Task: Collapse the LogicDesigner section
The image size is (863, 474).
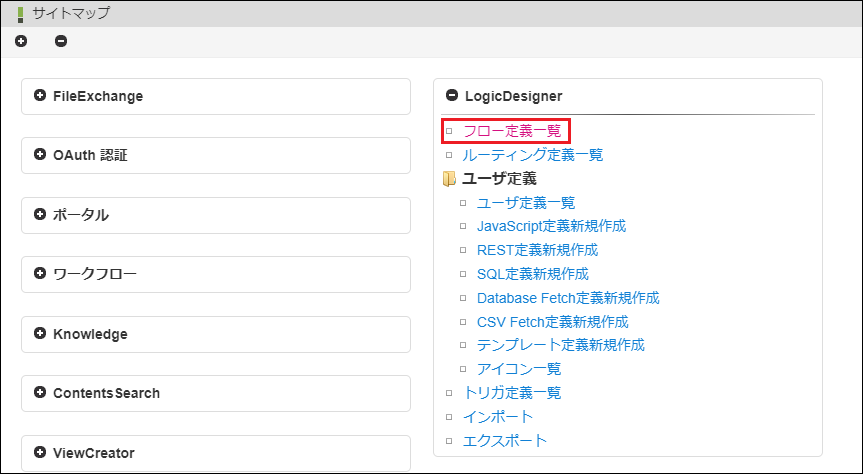Action: click(x=452, y=96)
